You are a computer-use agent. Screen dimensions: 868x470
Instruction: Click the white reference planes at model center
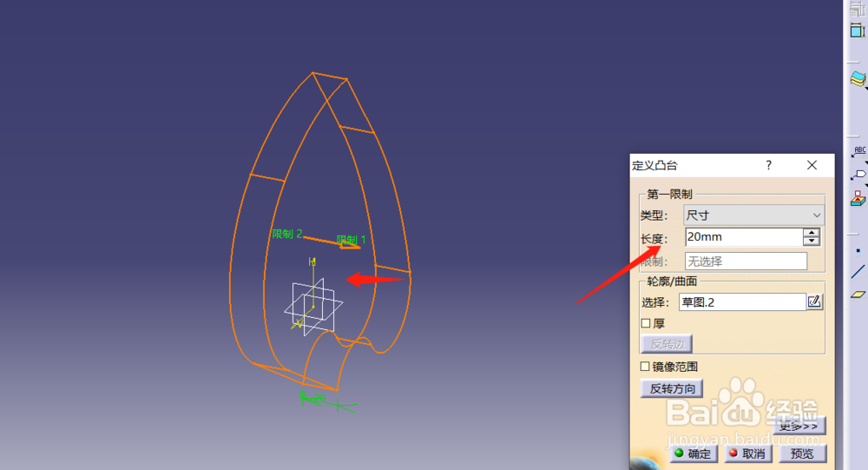tap(313, 305)
